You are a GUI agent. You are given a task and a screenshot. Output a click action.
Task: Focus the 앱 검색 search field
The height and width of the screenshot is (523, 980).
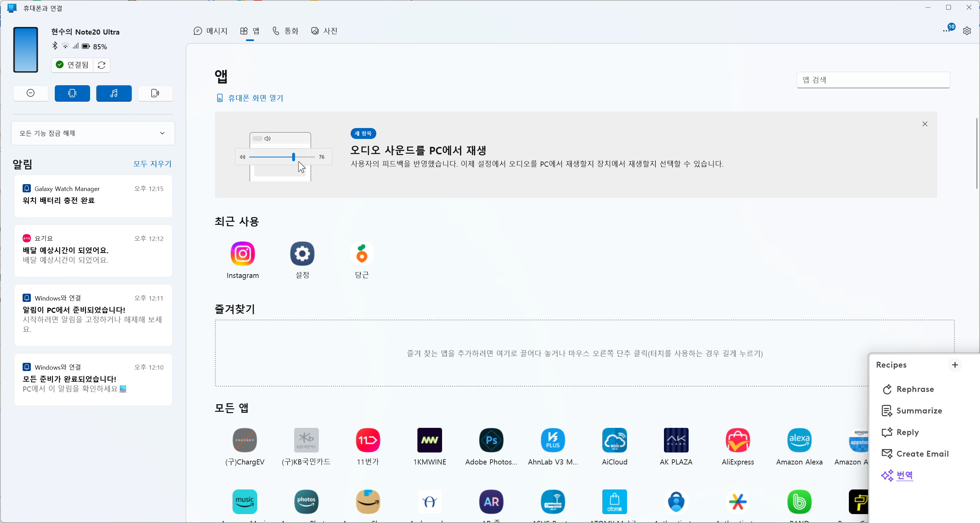click(x=873, y=80)
